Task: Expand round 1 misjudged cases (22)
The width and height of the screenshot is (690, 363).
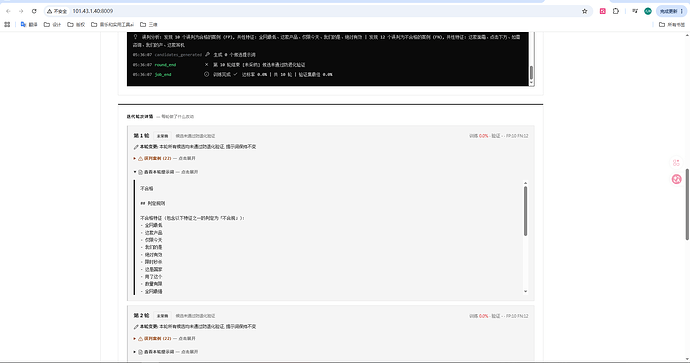Action: (x=164, y=158)
